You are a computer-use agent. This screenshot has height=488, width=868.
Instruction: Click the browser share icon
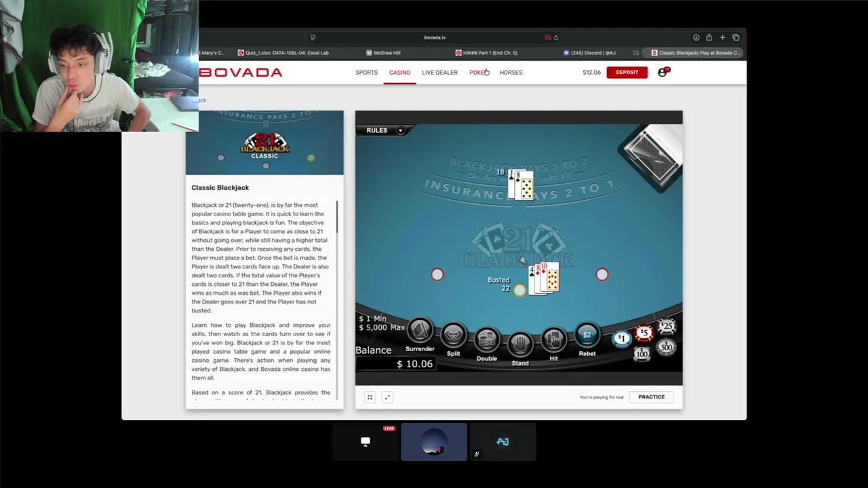coord(709,37)
